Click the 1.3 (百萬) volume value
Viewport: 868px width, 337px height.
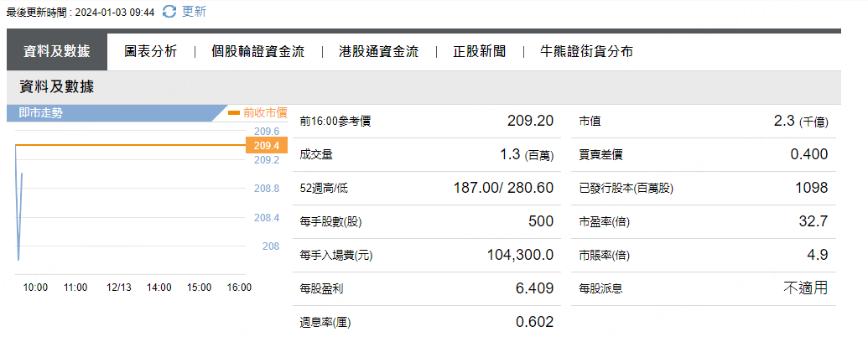(527, 155)
